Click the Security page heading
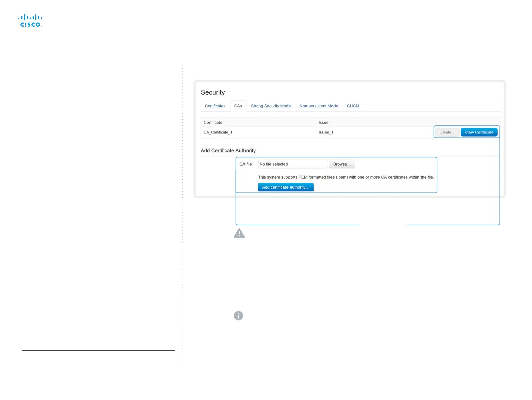Viewport: 532px width, 400px height. [213, 92]
